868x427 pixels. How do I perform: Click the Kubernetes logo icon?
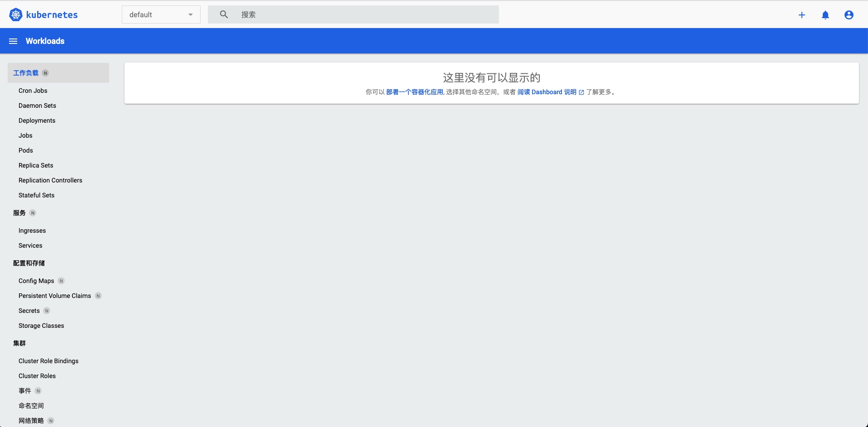click(16, 14)
